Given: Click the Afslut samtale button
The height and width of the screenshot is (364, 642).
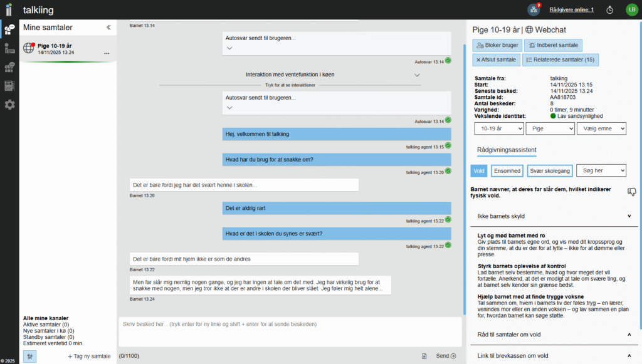Looking at the screenshot, I should point(495,60).
